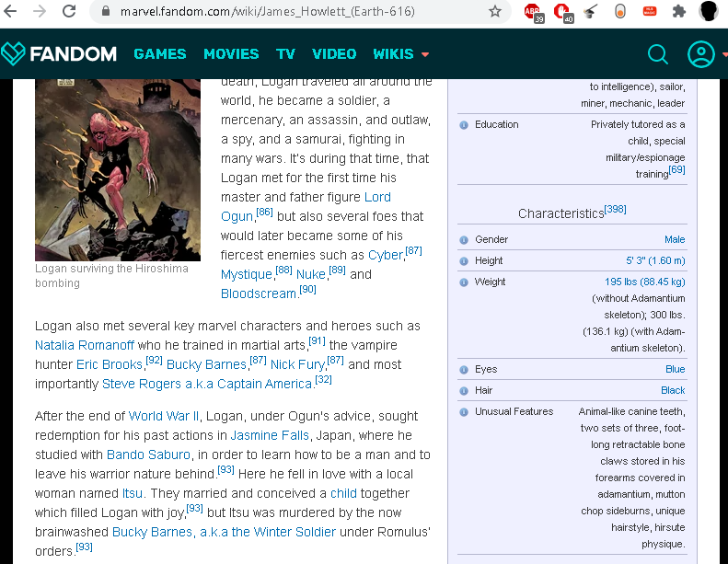This screenshot has height=564, width=728.
Task: Open the browser Extensions puzzle icon
Action: pyautogui.click(x=679, y=11)
